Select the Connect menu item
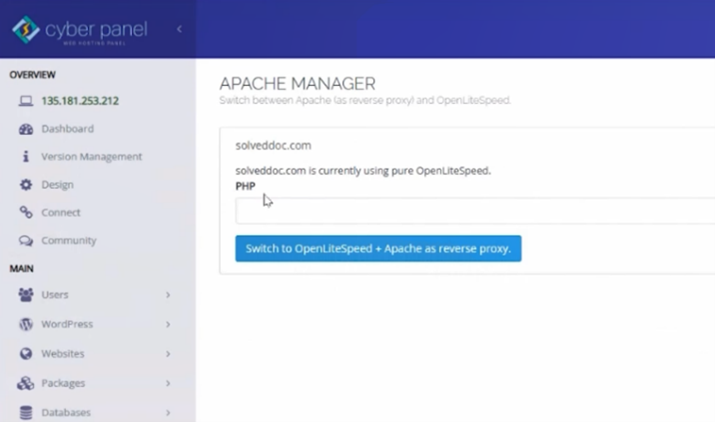The image size is (715, 422). click(x=61, y=213)
